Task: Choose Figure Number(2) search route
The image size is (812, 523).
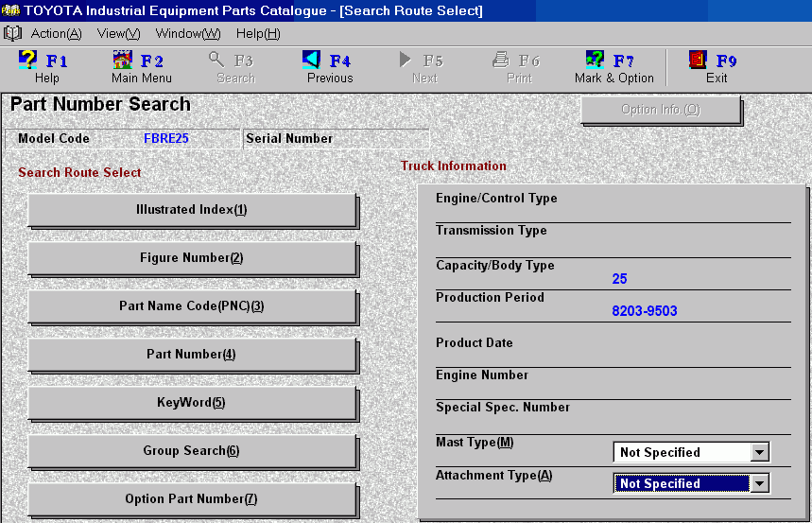Action: point(192,258)
